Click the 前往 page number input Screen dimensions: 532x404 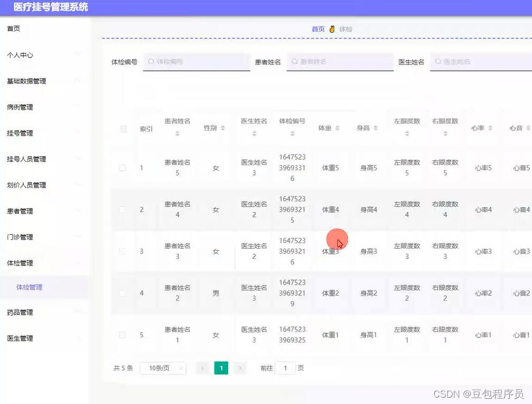(285, 368)
